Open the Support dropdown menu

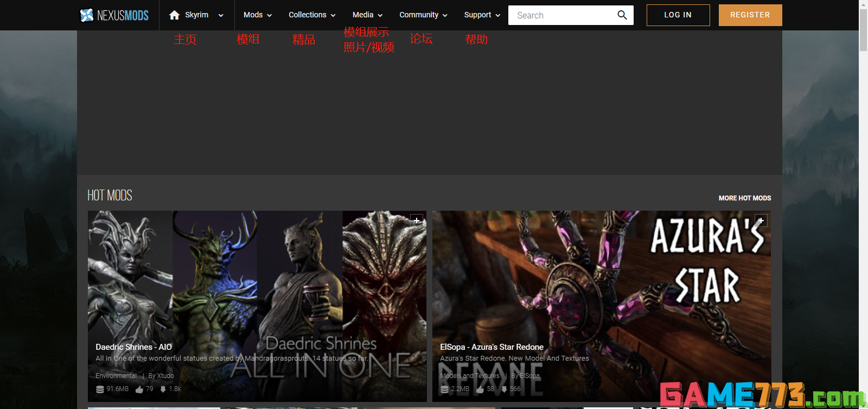[x=482, y=15]
